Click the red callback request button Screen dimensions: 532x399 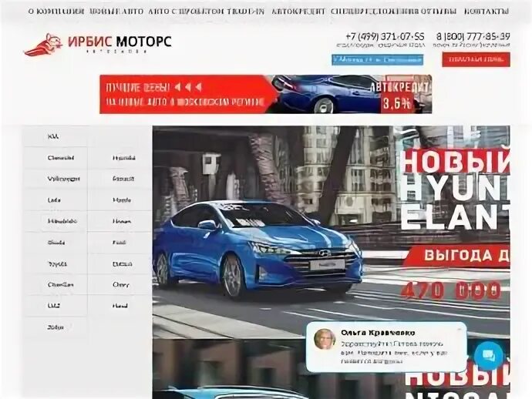[476, 59]
